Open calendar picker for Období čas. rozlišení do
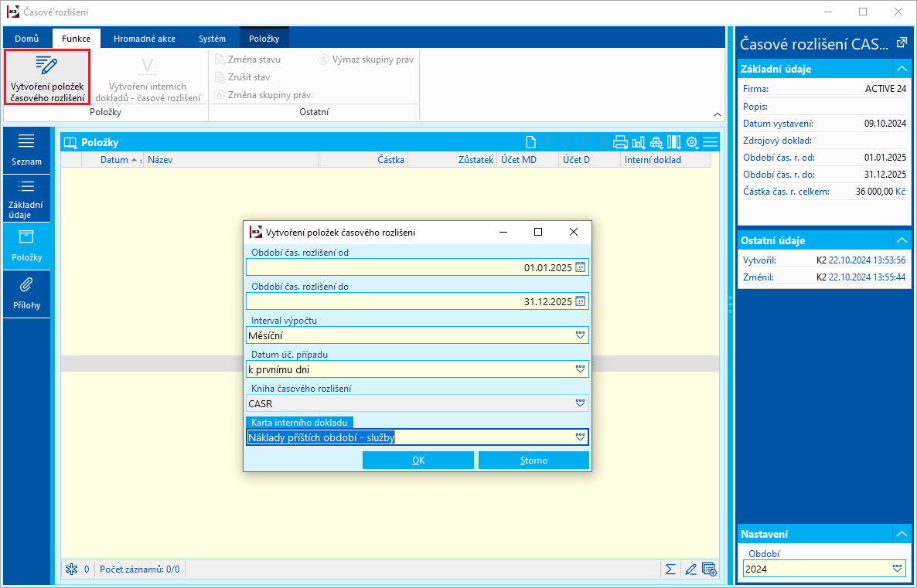Image resolution: width=917 pixels, height=588 pixels. pyautogui.click(x=580, y=301)
